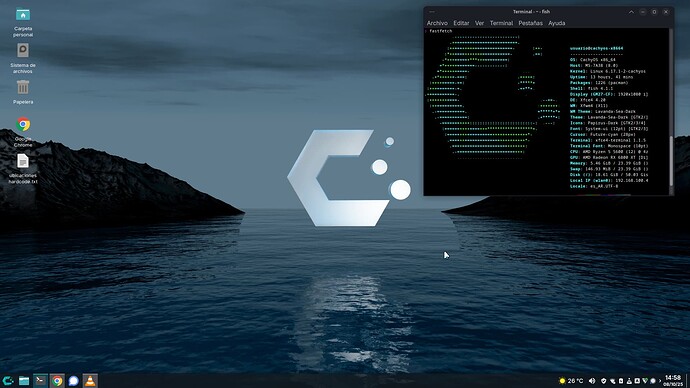
Task: Click the Cursor: Future-cyan line
Action: point(602,135)
